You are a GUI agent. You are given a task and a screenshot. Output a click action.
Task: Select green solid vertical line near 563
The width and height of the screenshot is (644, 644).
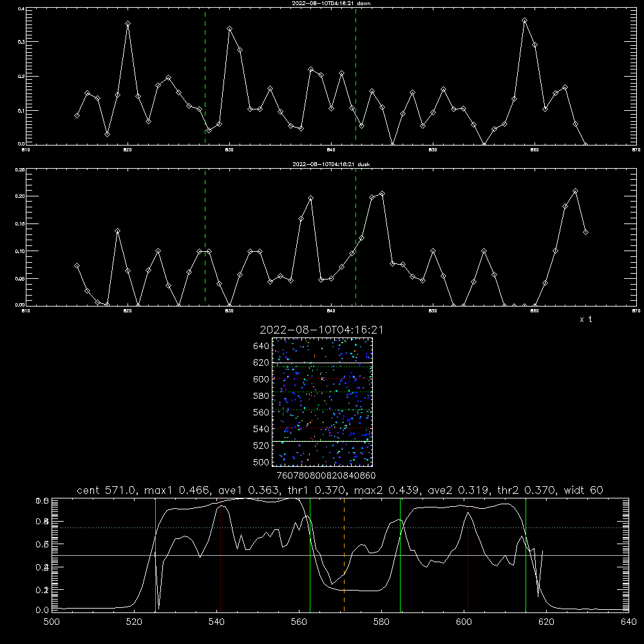[310, 555]
